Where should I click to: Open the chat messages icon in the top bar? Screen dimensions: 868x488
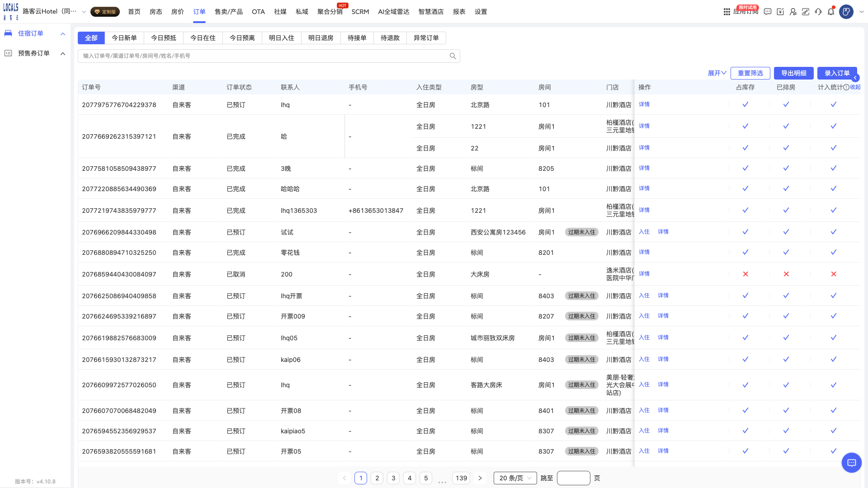pyautogui.click(x=768, y=12)
